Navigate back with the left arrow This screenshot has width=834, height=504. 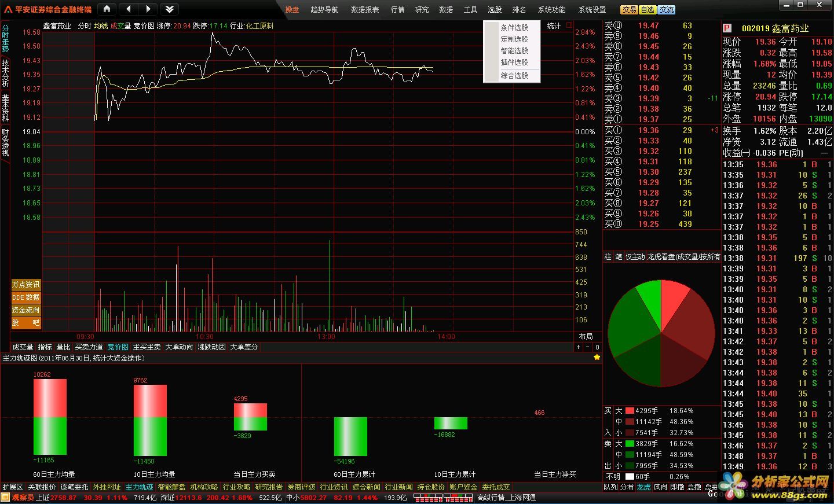(128, 9)
